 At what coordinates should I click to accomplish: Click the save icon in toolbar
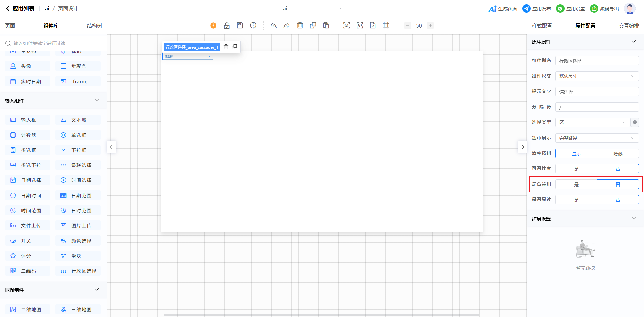(240, 25)
